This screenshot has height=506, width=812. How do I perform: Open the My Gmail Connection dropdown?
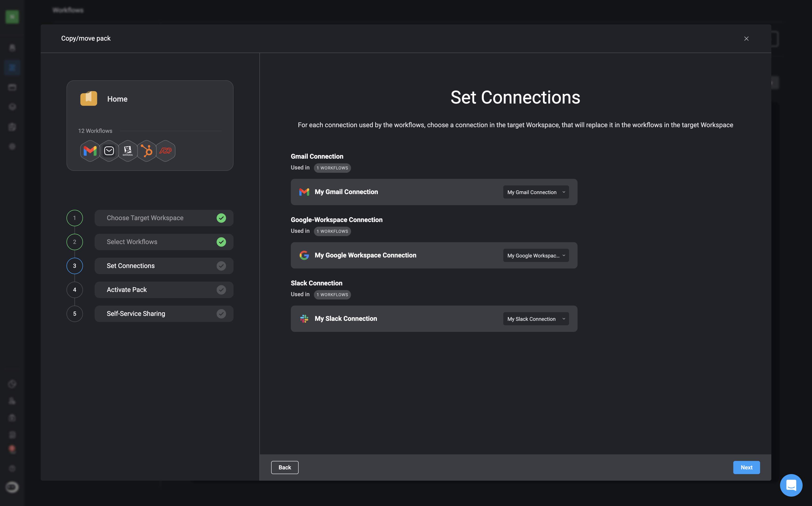click(x=536, y=192)
